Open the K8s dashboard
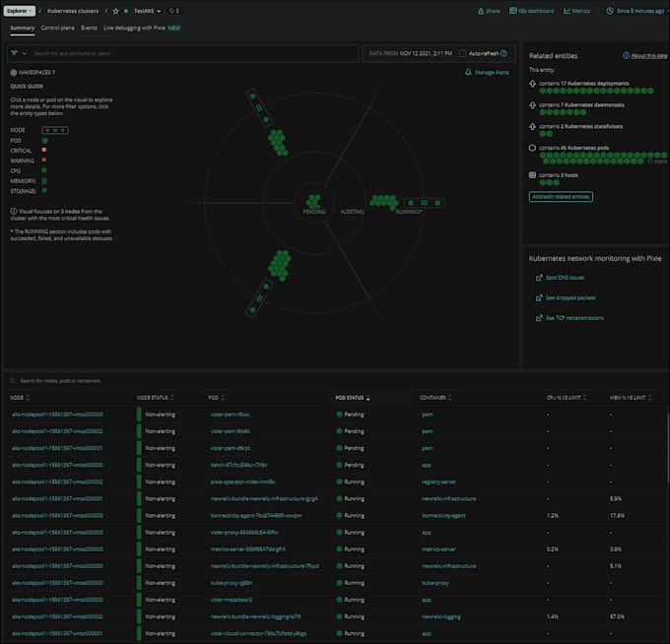 point(531,11)
